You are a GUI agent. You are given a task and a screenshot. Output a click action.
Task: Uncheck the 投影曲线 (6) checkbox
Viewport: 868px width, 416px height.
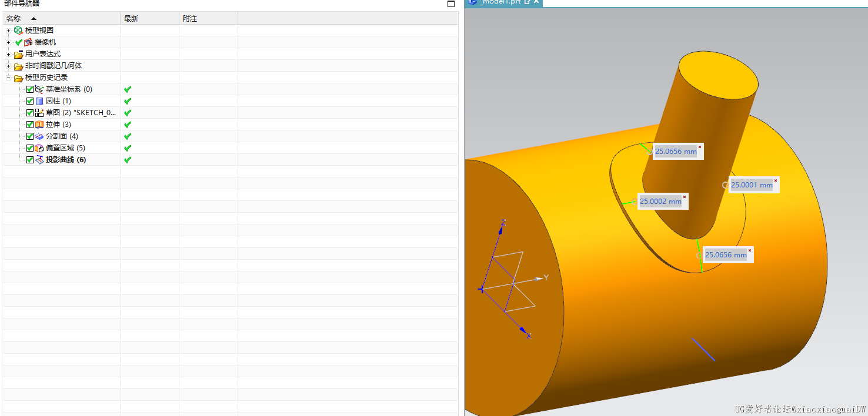point(30,160)
